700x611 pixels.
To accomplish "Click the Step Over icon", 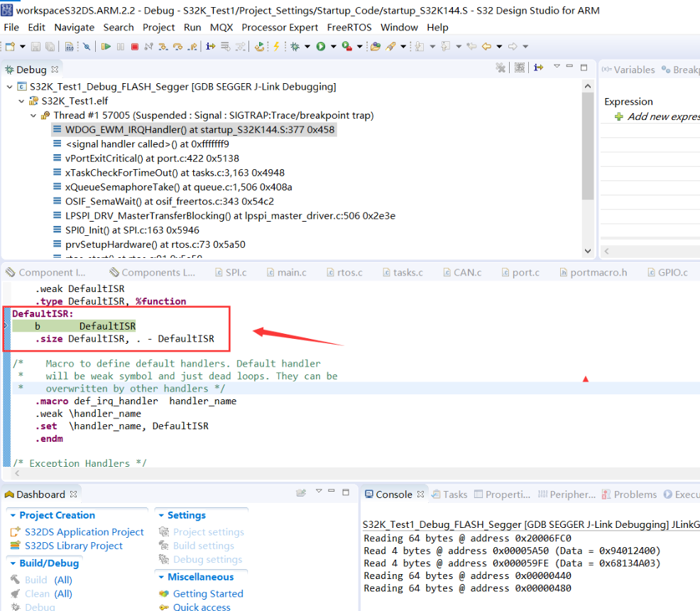I will [177, 46].
